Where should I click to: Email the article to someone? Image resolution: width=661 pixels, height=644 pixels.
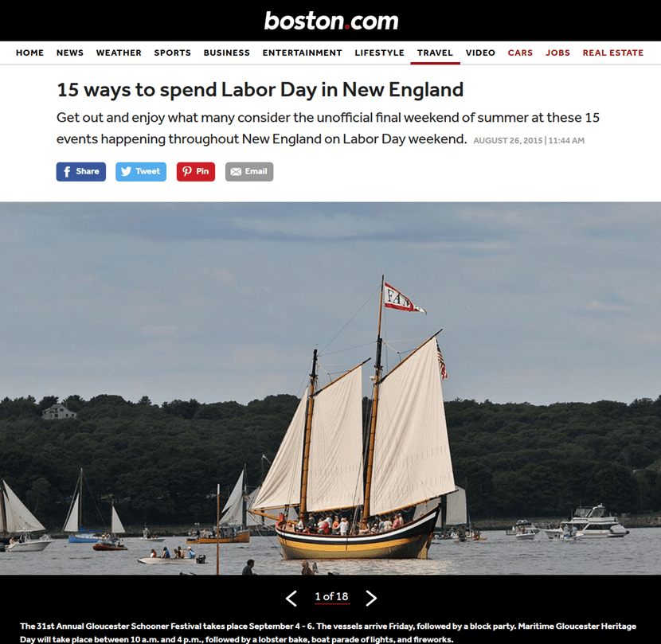point(249,171)
